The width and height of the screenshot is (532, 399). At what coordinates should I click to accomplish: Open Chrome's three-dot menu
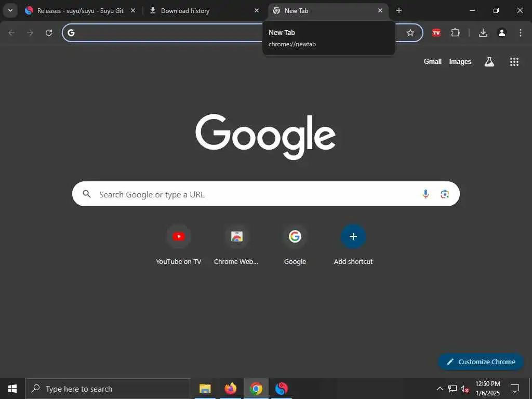(521, 33)
